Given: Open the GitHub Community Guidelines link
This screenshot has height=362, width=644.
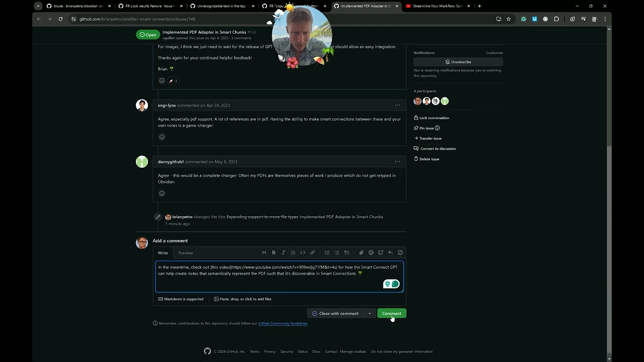Looking at the screenshot, I should tap(282, 323).
